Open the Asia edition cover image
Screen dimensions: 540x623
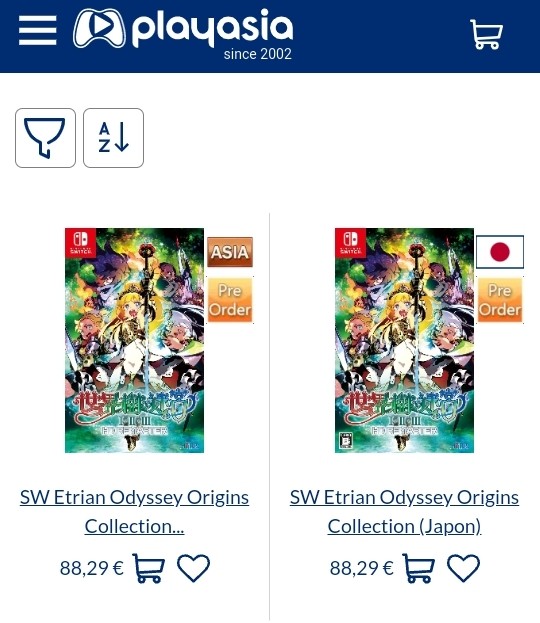(134, 340)
